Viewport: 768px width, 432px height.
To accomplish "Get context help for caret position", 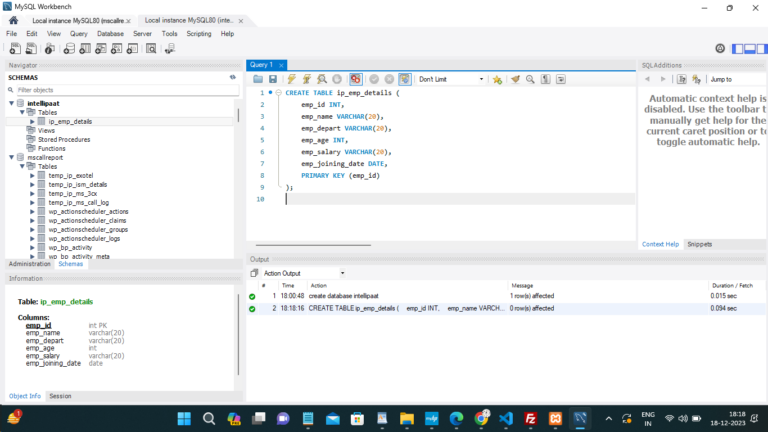I will click(681, 79).
